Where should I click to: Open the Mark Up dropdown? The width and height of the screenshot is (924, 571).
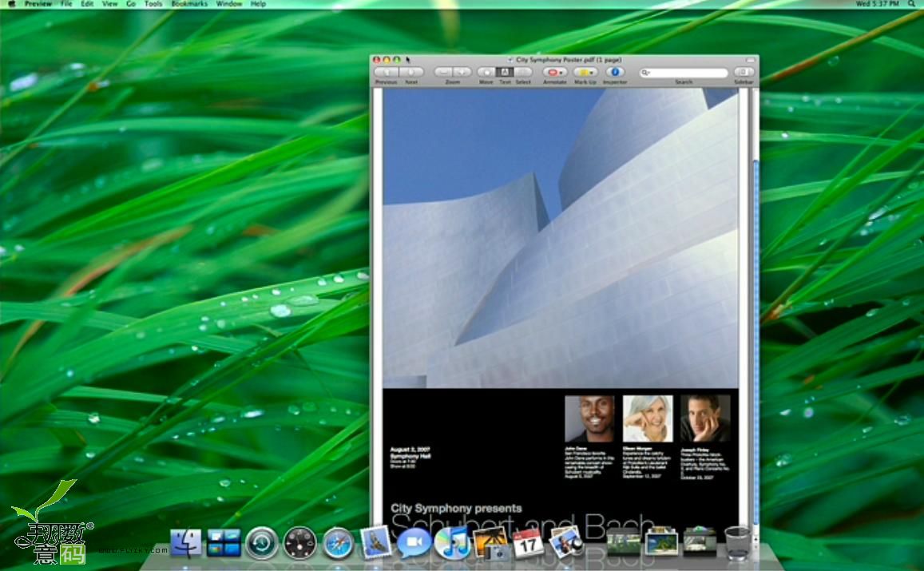pyautogui.click(x=585, y=72)
